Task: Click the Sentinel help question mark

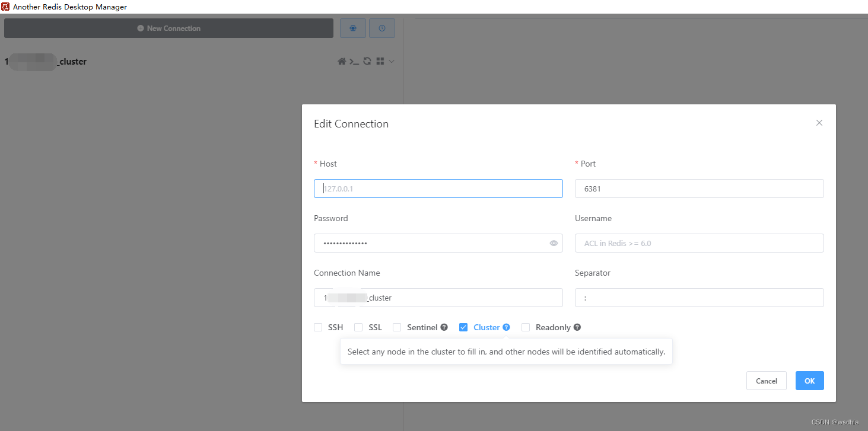Action: pyautogui.click(x=444, y=327)
